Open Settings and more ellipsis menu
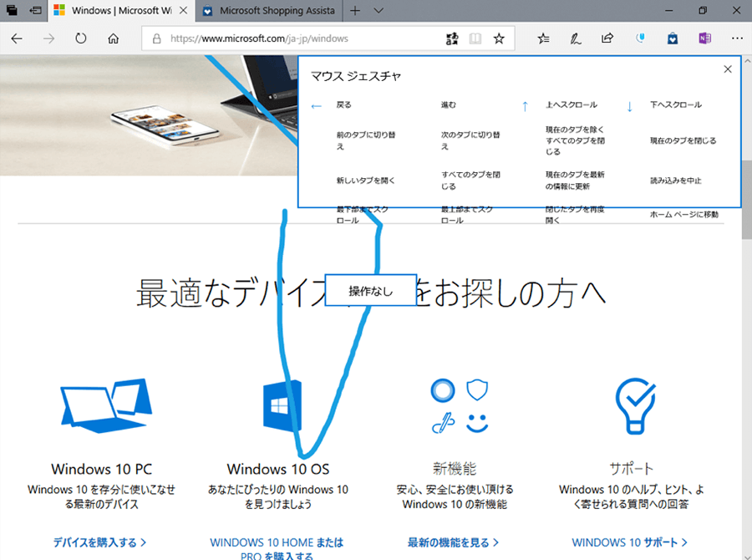This screenshot has height=560, width=752. point(736,38)
